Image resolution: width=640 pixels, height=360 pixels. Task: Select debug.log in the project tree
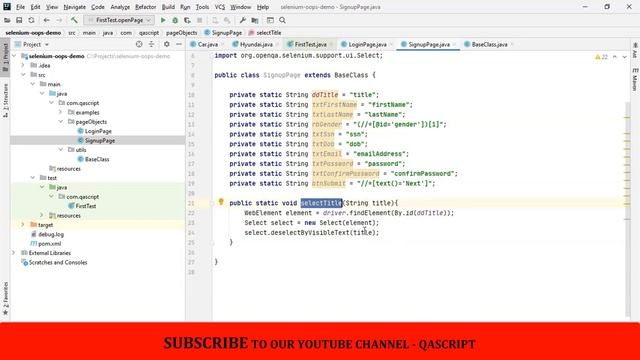point(51,234)
